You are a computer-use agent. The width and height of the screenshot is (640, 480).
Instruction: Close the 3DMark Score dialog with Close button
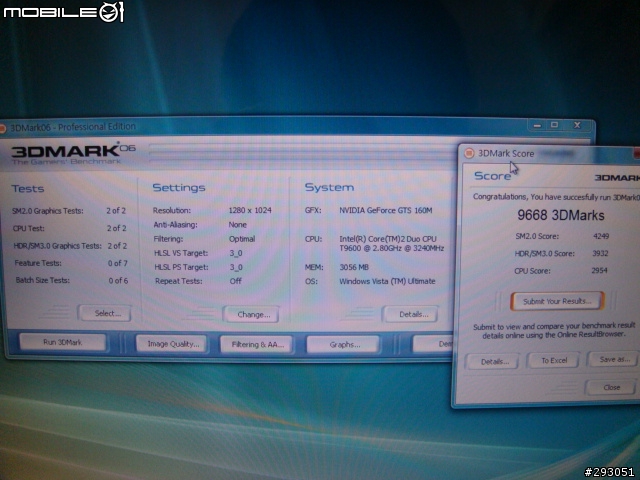tap(611, 387)
